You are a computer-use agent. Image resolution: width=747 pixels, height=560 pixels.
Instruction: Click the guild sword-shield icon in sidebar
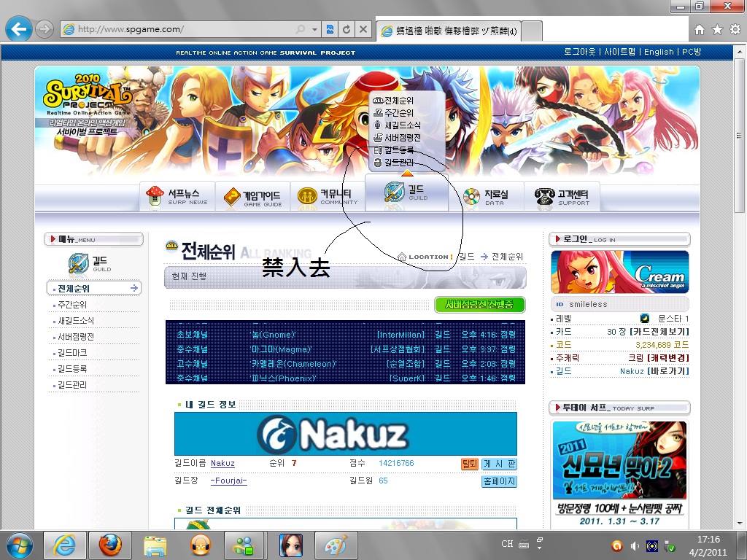click(79, 262)
